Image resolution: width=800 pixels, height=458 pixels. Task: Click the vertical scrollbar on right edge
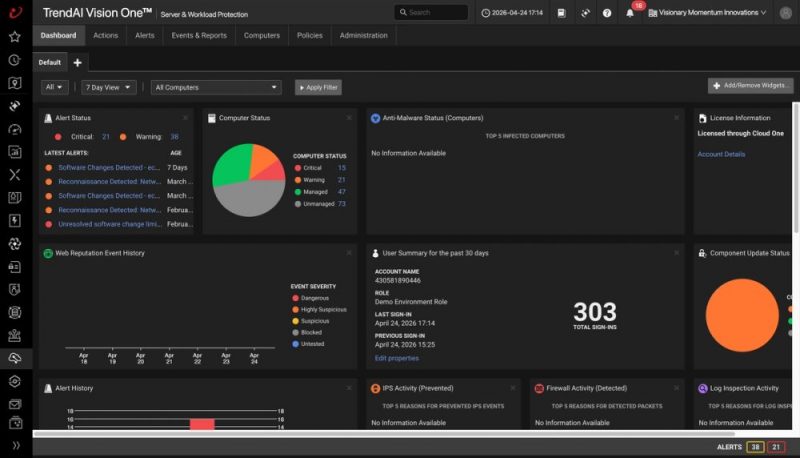(x=796, y=168)
